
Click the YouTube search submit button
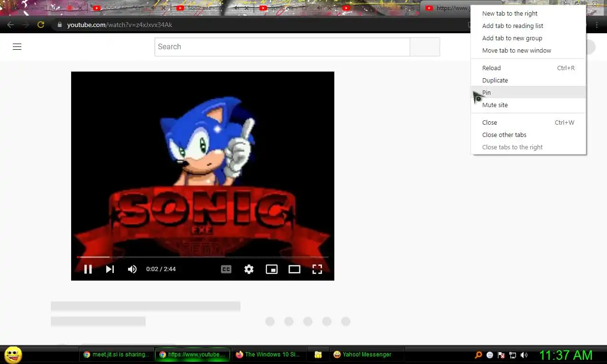pos(425,46)
